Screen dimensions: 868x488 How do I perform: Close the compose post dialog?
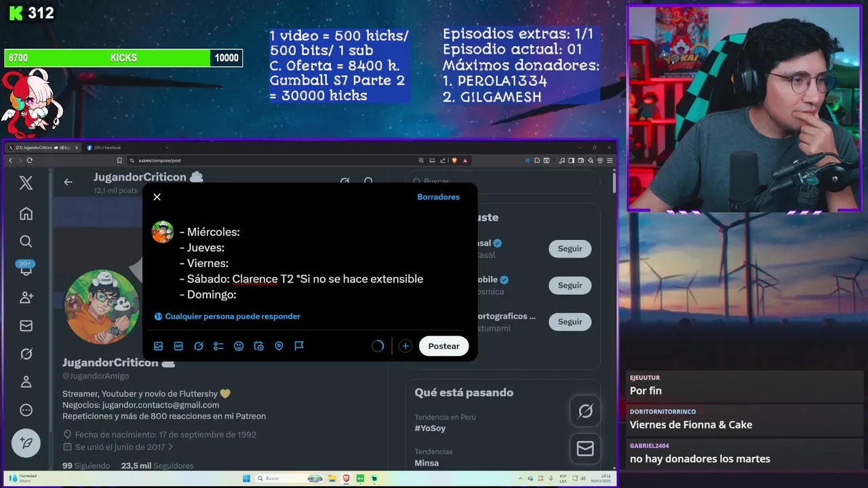157,197
